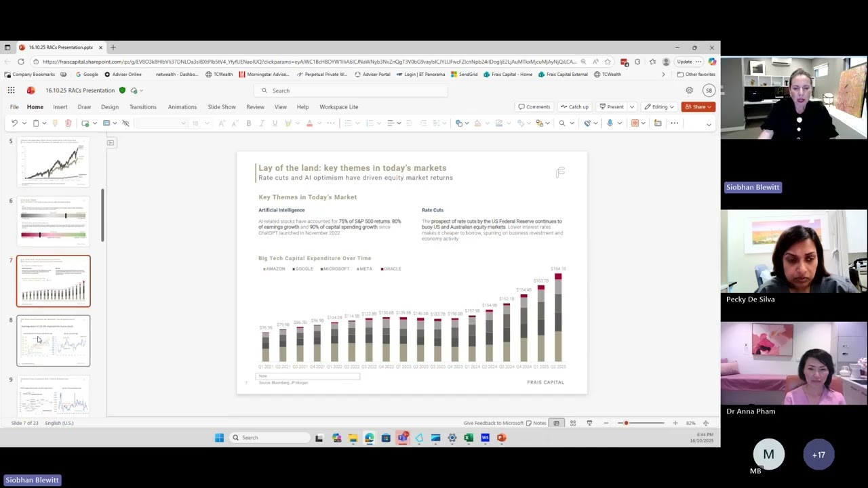
Task: Open the Frais Capital - Home bookmark
Action: [508, 75]
